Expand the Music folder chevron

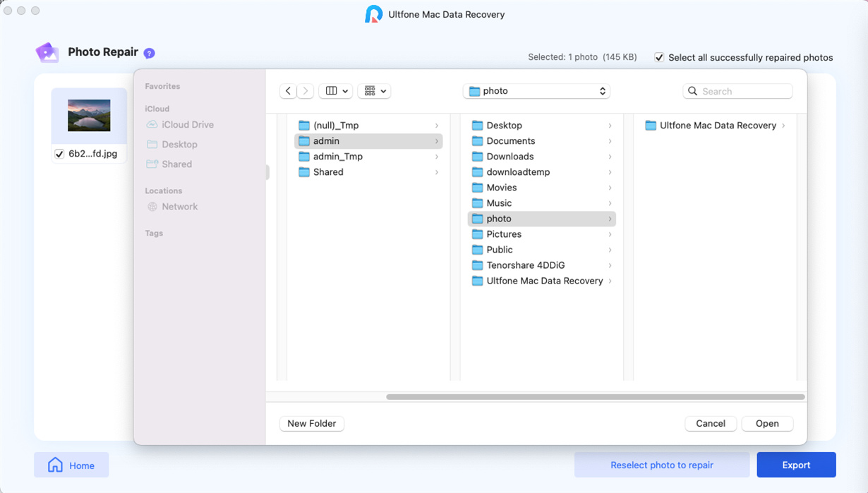[610, 203]
